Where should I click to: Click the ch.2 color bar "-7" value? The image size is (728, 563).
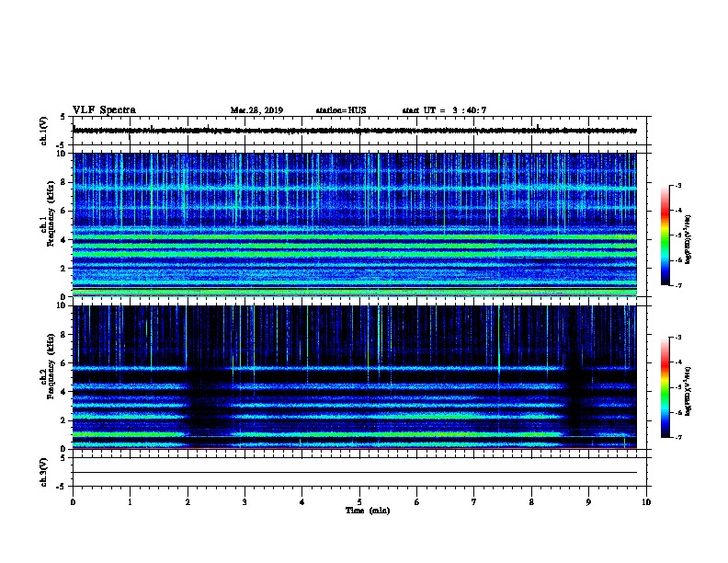click(x=677, y=438)
